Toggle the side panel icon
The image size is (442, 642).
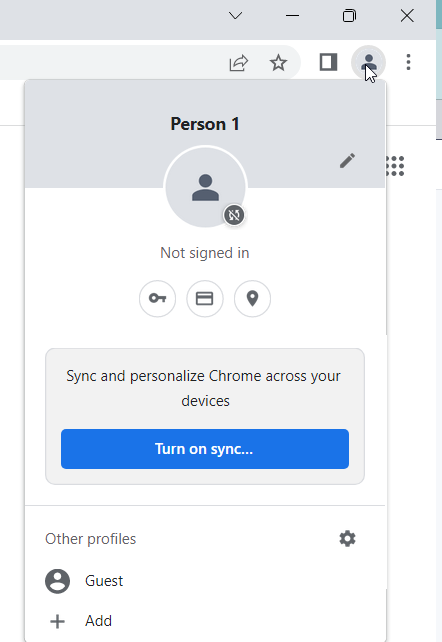[x=328, y=62]
